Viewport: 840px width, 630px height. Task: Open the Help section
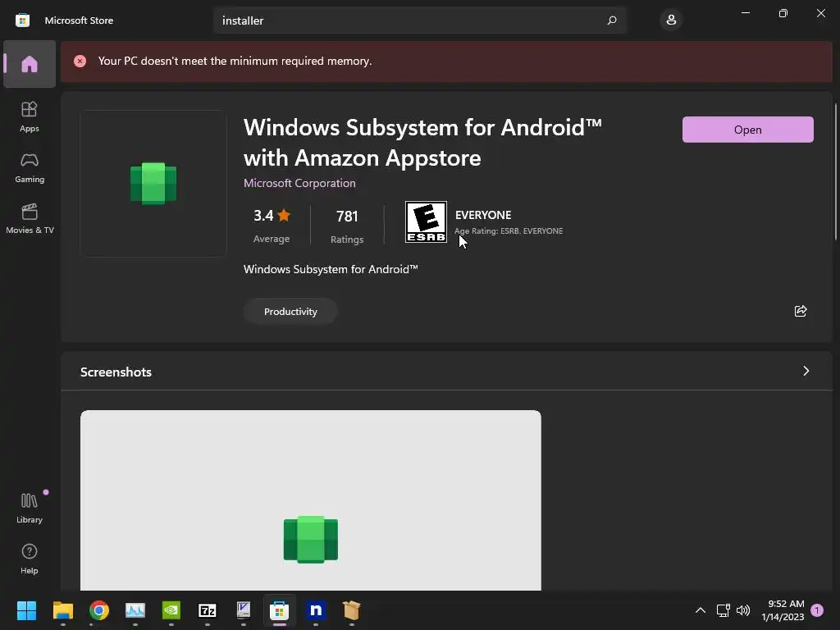pos(30,558)
